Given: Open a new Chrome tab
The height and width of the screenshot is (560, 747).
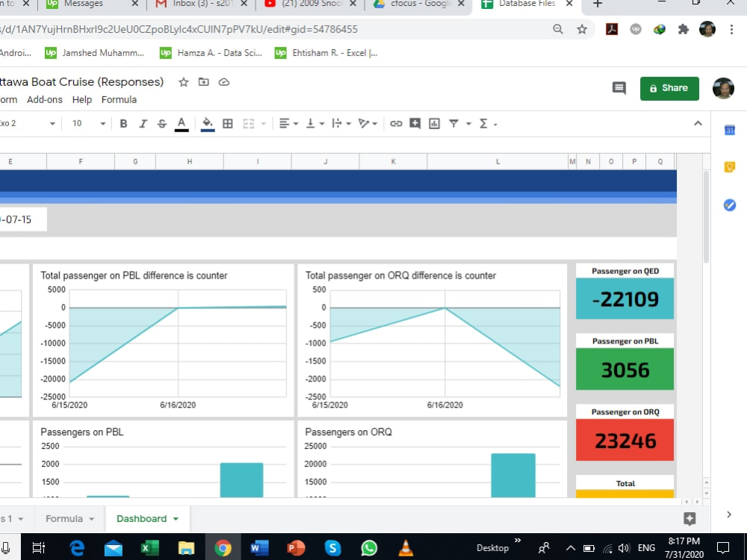Looking at the screenshot, I should [x=598, y=4].
